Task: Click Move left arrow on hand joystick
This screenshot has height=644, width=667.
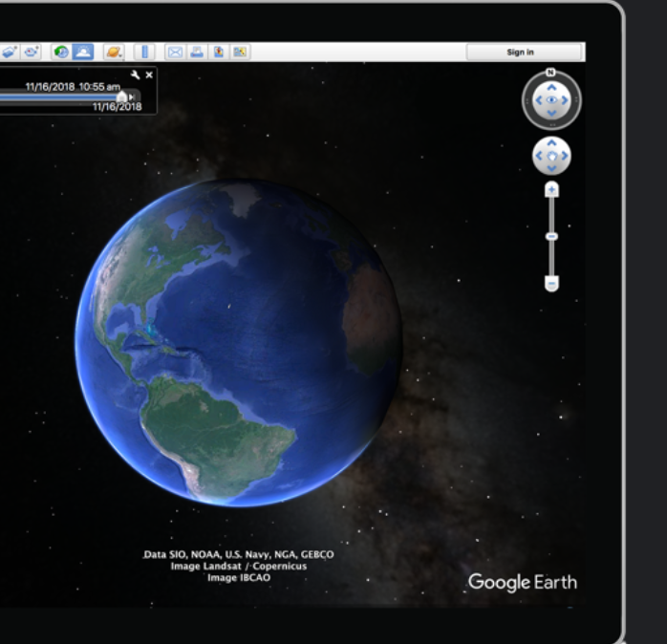Action: [539, 156]
